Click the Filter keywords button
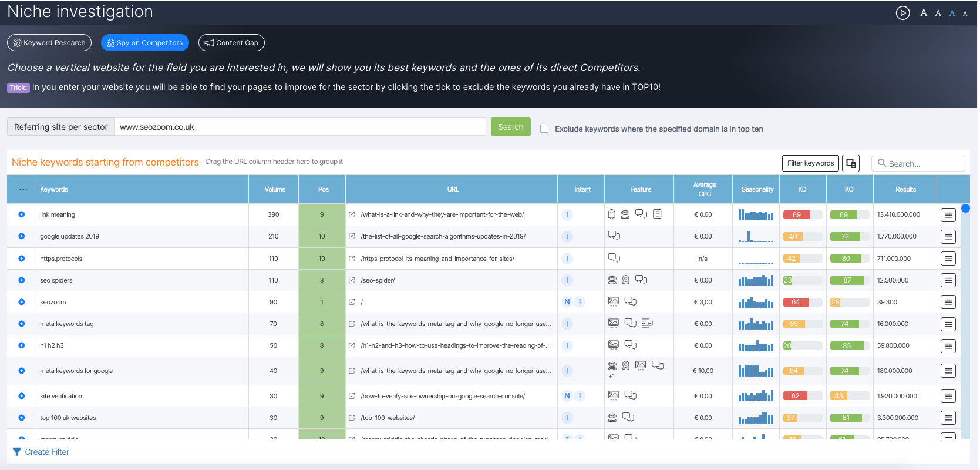Screen dimensions: 980x470 click(x=810, y=163)
